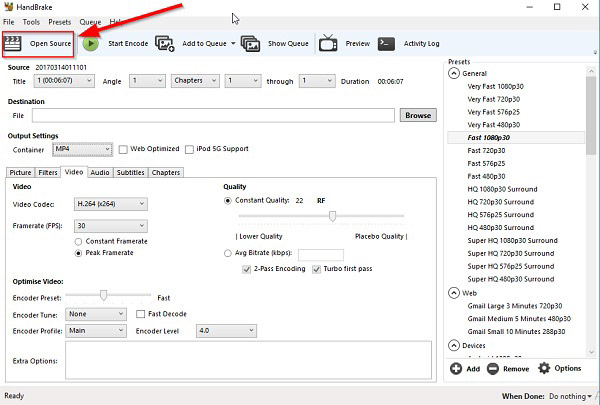This screenshot has height=405, width=600.
Task: Click the Start Encode label
Action: [x=128, y=44]
